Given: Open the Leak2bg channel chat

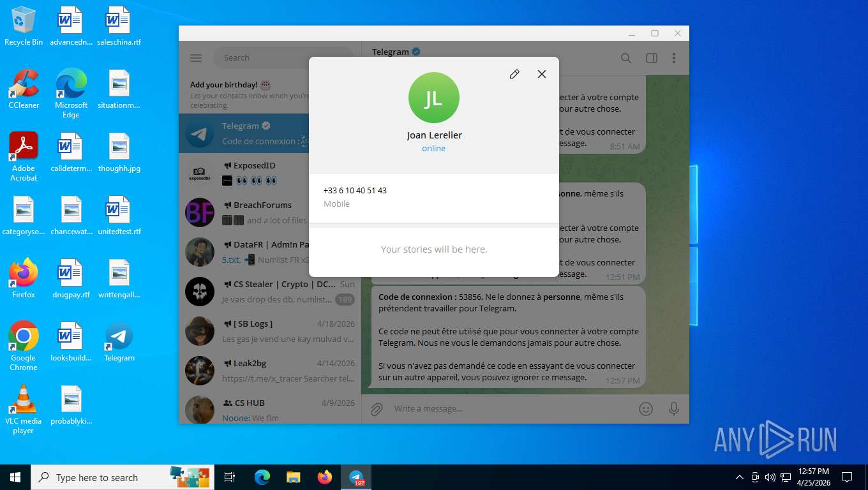Looking at the screenshot, I should tap(270, 371).
